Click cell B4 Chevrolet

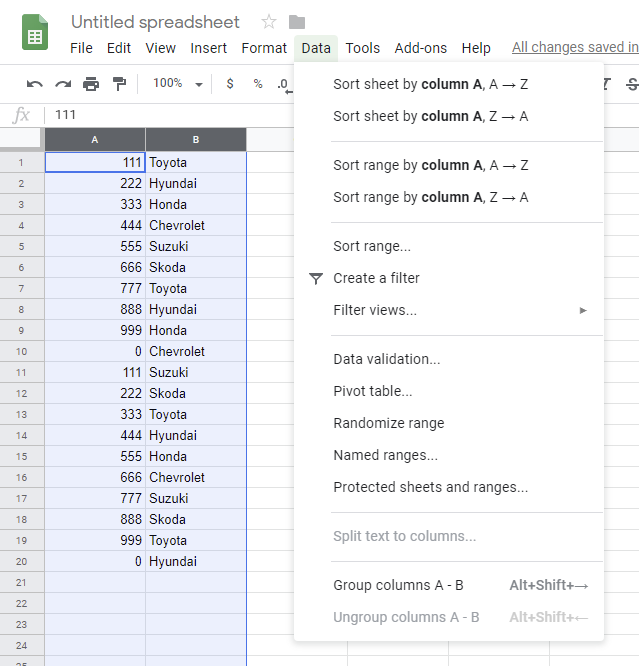tap(196, 225)
